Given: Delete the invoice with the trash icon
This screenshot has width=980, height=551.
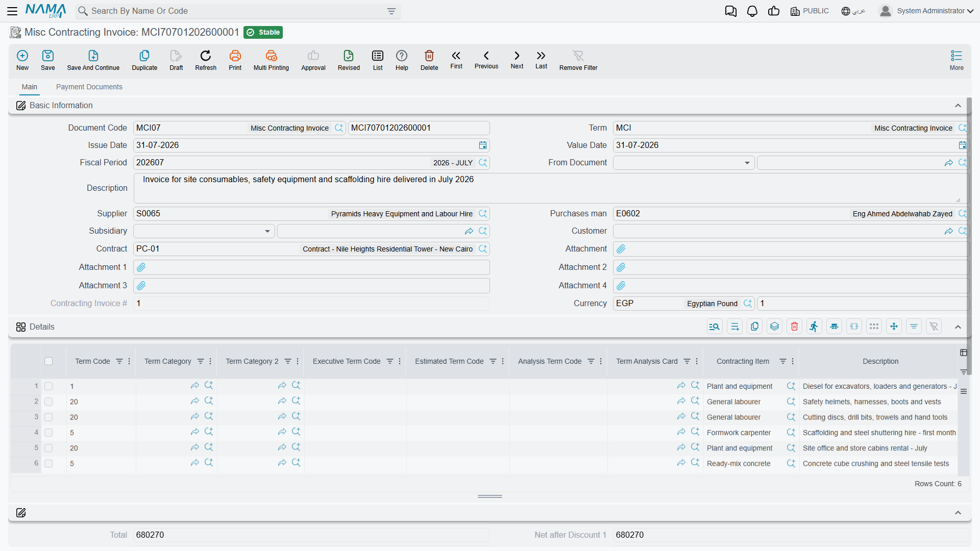Looking at the screenshot, I should tap(429, 56).
